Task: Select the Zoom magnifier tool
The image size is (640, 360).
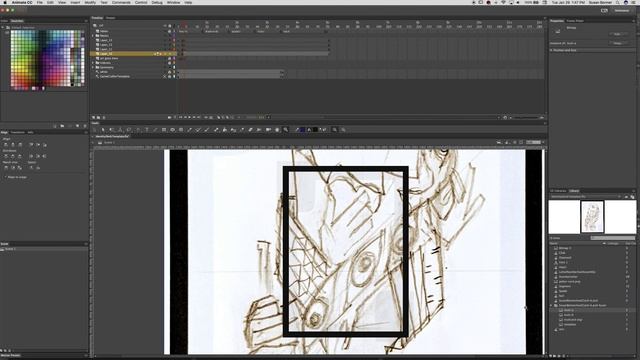Action: [286, 130]
